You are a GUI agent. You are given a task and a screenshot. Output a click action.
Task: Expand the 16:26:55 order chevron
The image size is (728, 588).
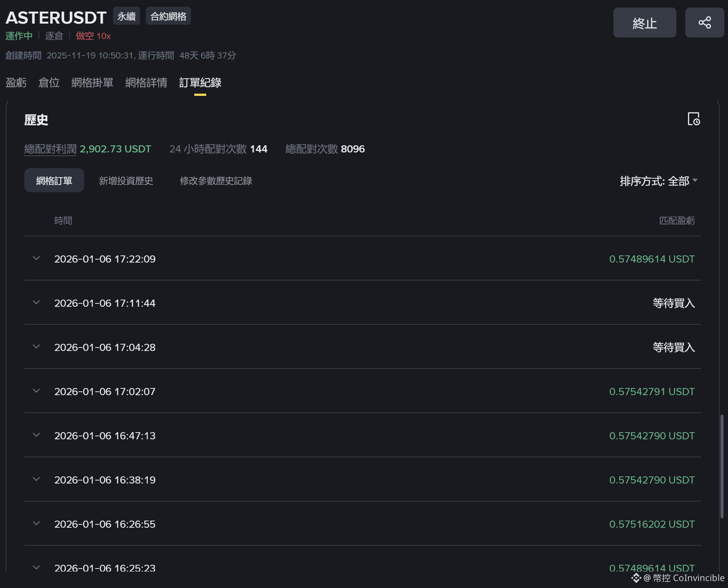pos(36,524)
